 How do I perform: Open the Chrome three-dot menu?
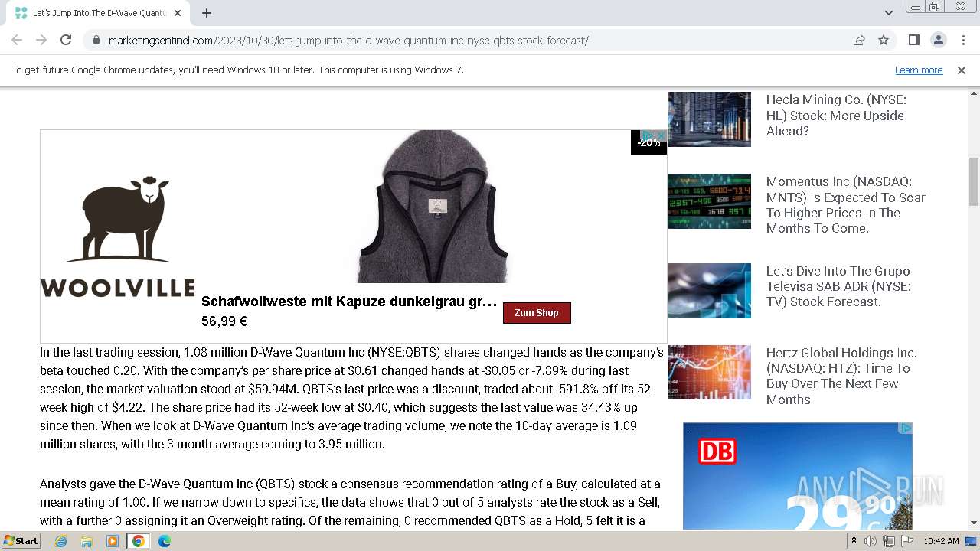tap(962, 40)
